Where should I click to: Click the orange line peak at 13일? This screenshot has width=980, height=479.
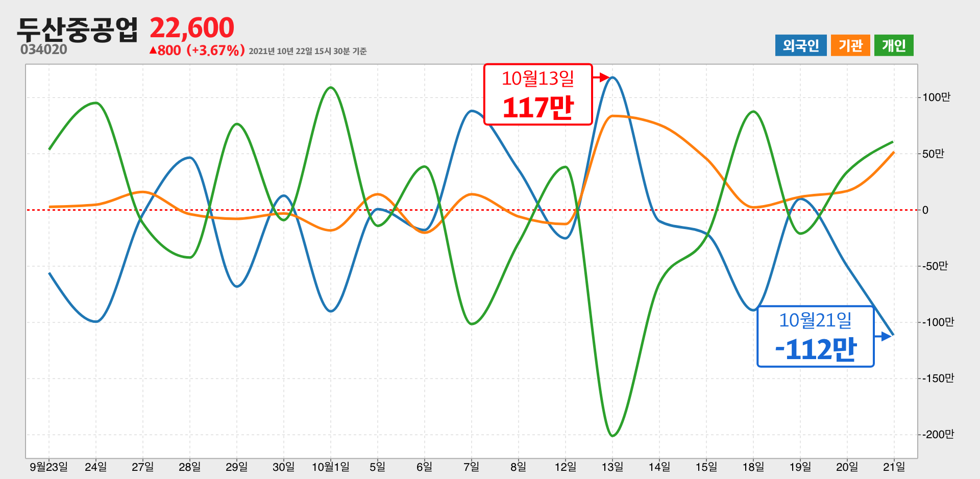612,116
